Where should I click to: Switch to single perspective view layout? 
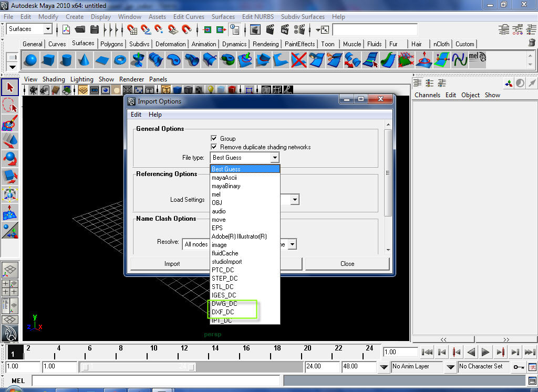10,270
